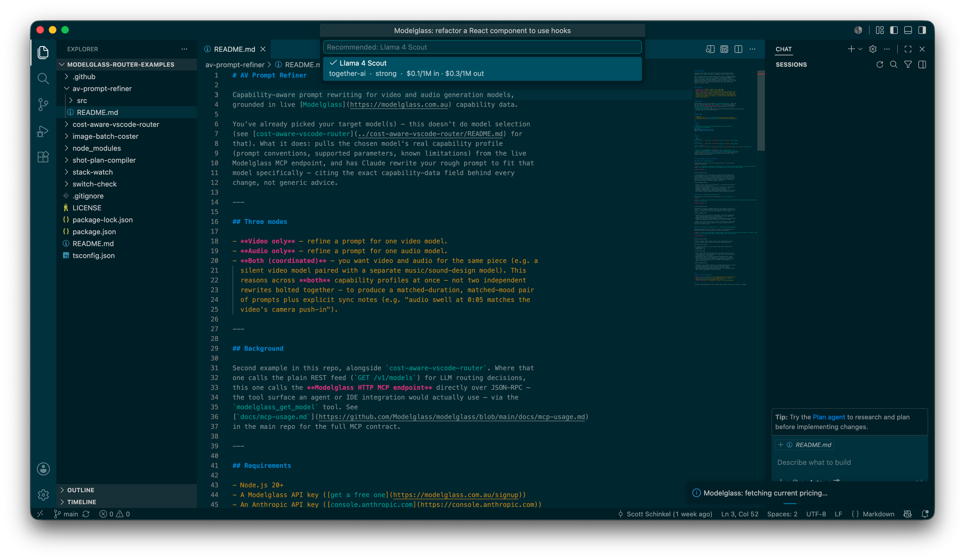Open the Source Control view
The image size is (965, 560).
(x=43, y=105)
